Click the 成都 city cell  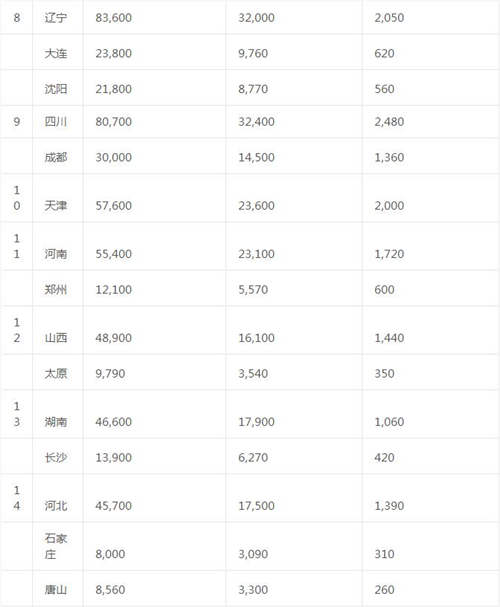click(56, 158)
